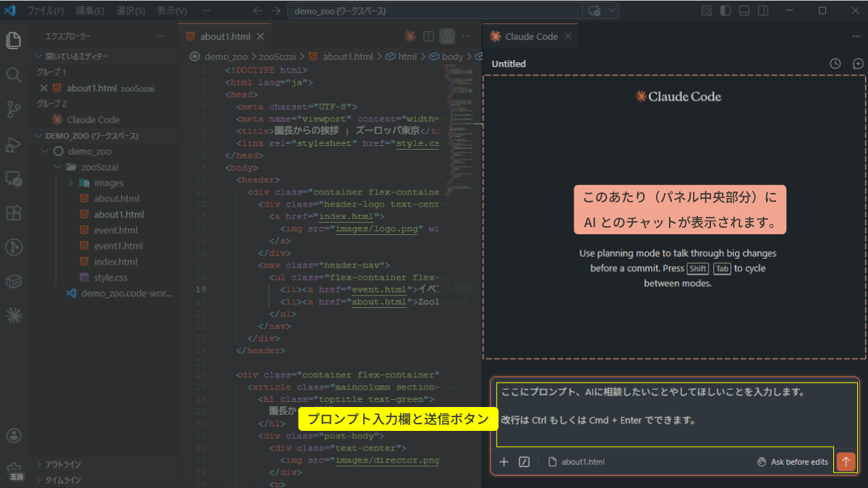Open Claude Code chat history clock icon

click(x=835, y=64)
